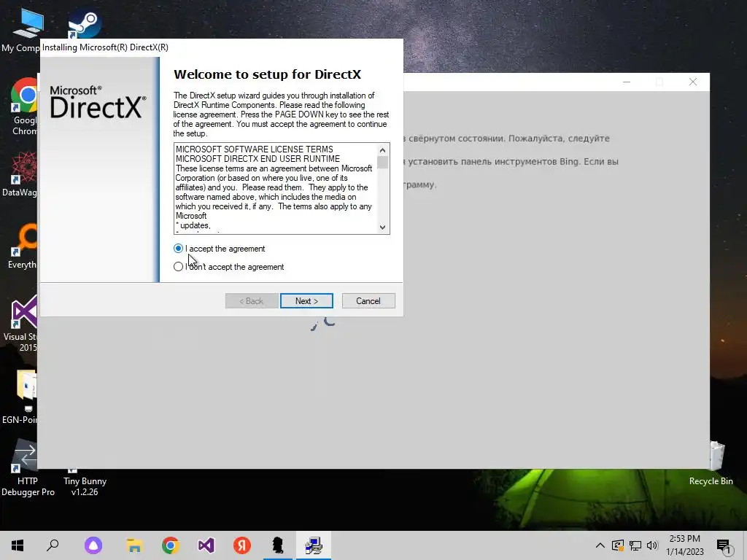Click Bing toolbar text in background window
Screen dimensions: 747x560
coord(513,161)
